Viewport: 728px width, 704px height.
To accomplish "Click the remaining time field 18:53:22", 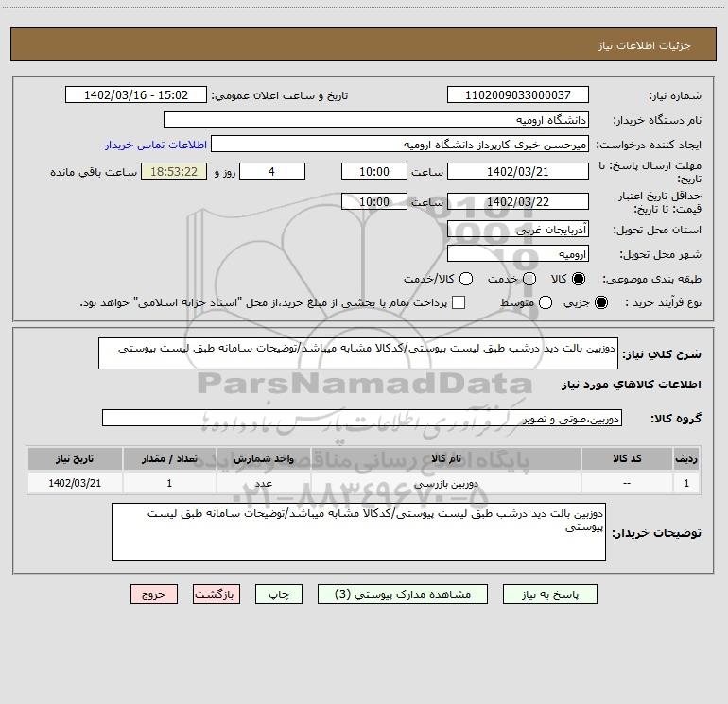I will click(x=174, y=171).
